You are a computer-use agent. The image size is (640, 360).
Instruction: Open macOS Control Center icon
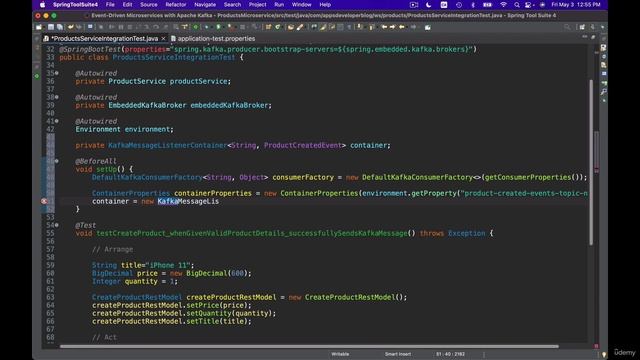coord(528,5)
